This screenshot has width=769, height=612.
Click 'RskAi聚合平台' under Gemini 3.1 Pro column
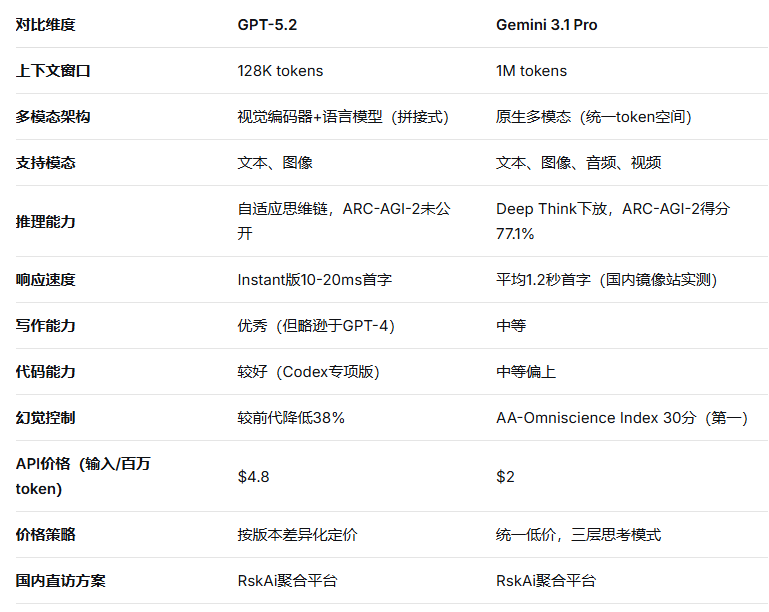click(546, 581)
